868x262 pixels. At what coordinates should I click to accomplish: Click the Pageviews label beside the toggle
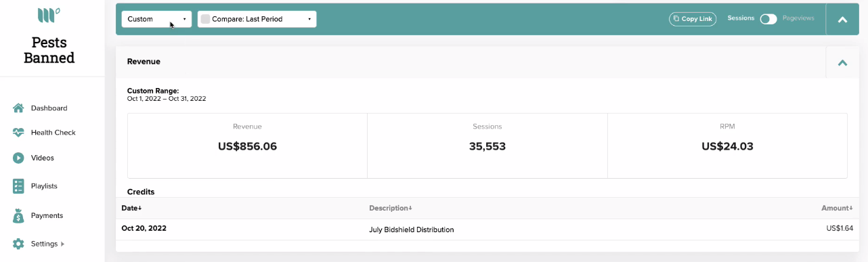[x=798, y=18]
